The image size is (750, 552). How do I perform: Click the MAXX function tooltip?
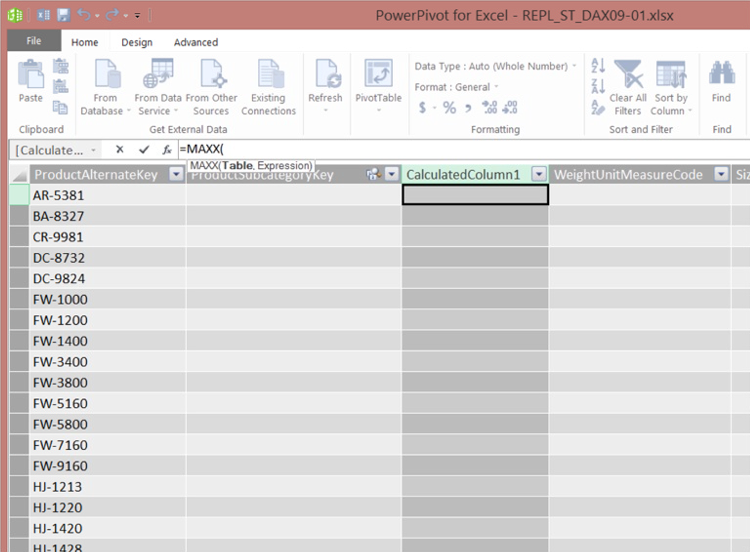[251, 166]
